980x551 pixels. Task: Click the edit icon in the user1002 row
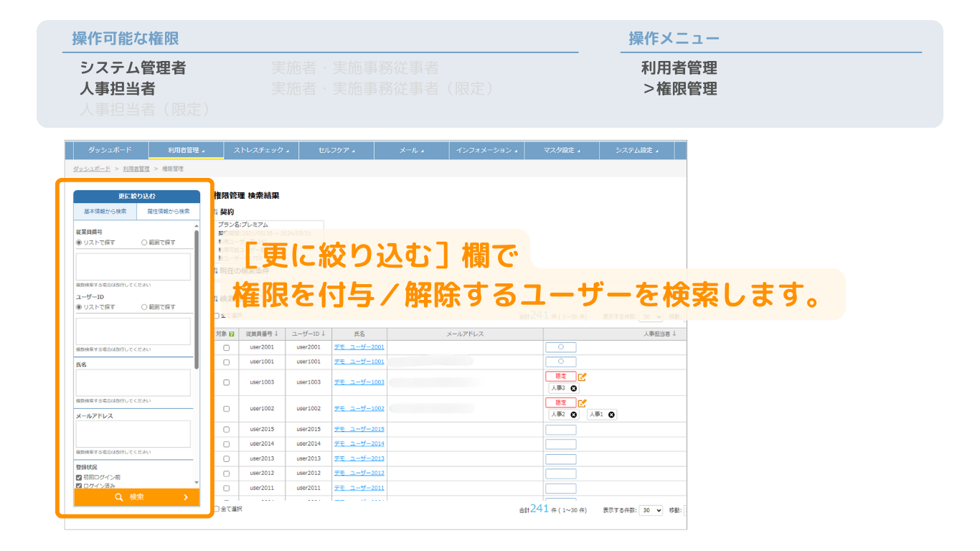point(583,403)
